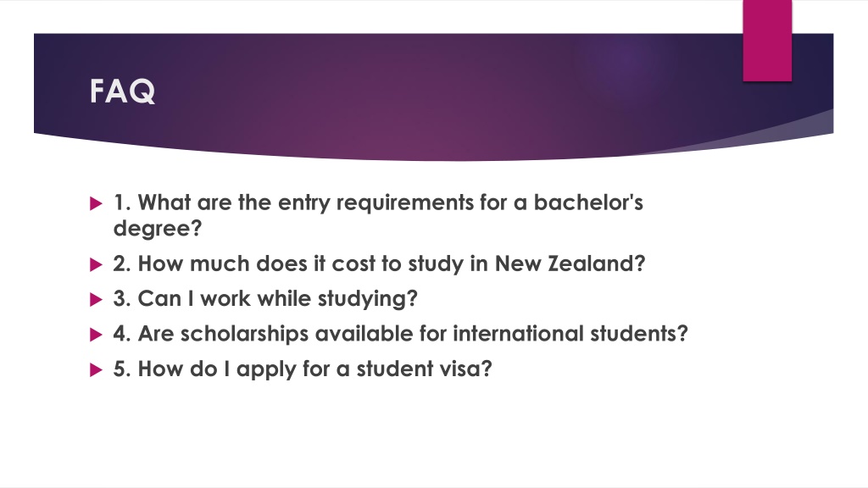Viewport: 868px width, 488px height.
Task: Click the cost to study question
Action: (379, 264)
